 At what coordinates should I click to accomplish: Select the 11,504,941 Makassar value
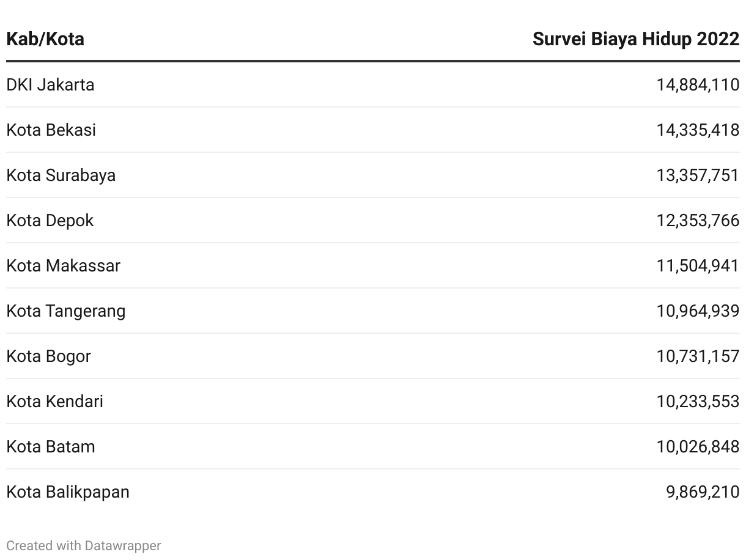[x=698, y=265]
